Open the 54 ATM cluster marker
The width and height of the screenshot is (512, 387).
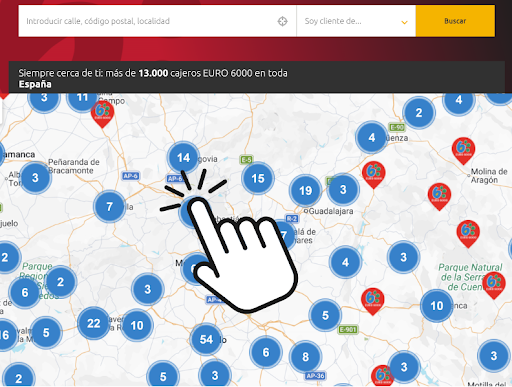point(206,339)
